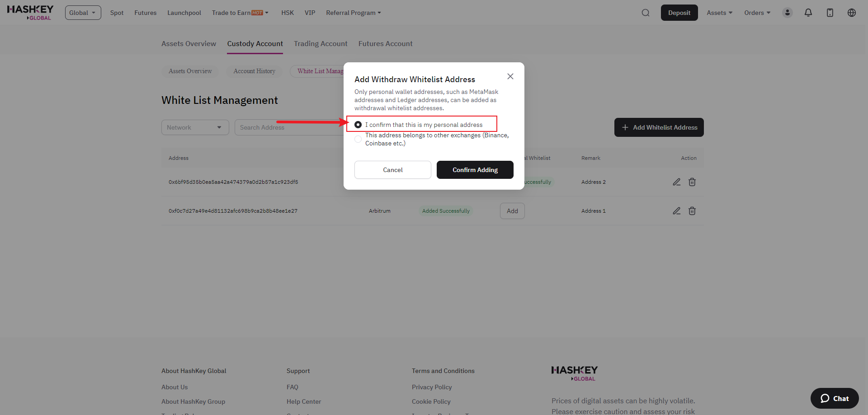Choose the Global region selector

[83, 13]
